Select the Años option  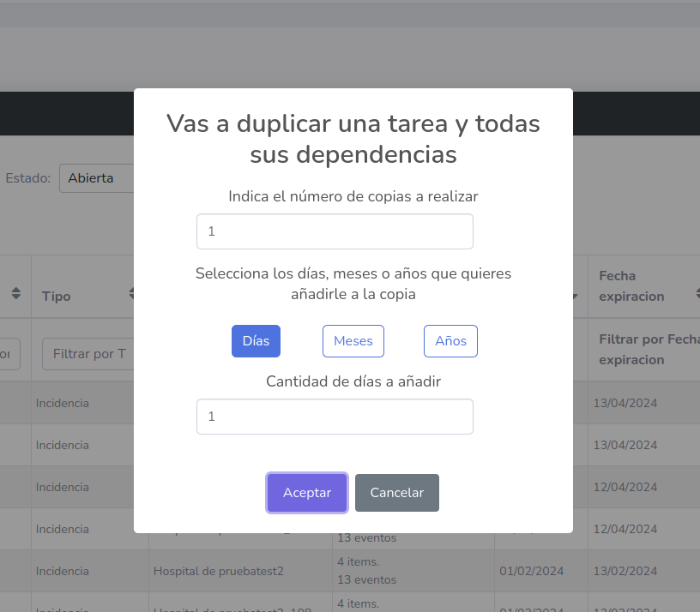coord(450,340)
